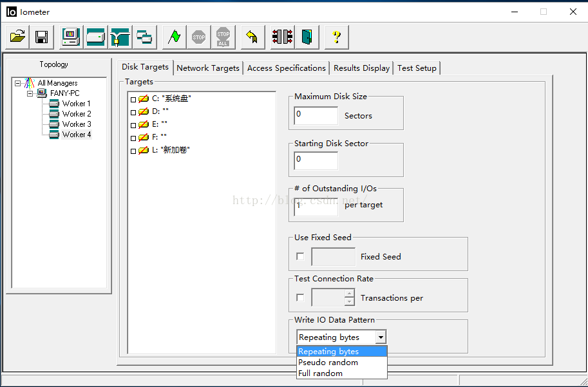The image size is (588, 387).
Task: Reset workers with the yellow arrow icon
Action: pos(252,37)
